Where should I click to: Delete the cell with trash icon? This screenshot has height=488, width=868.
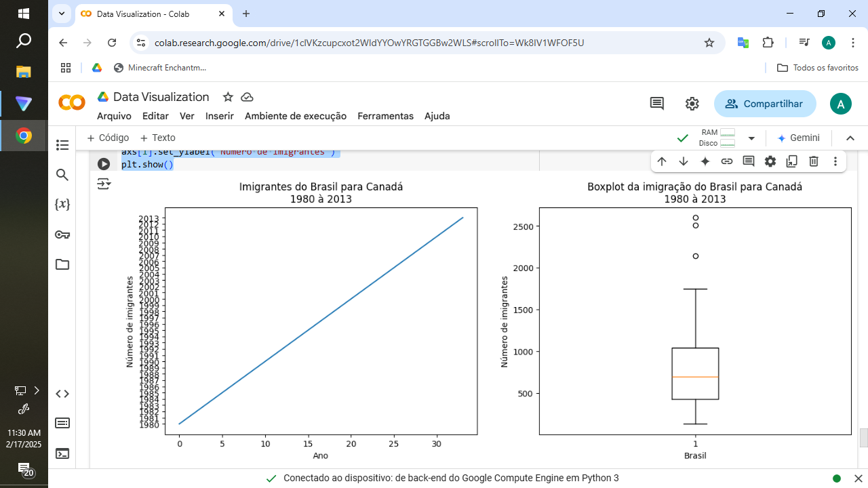point(814,161)
